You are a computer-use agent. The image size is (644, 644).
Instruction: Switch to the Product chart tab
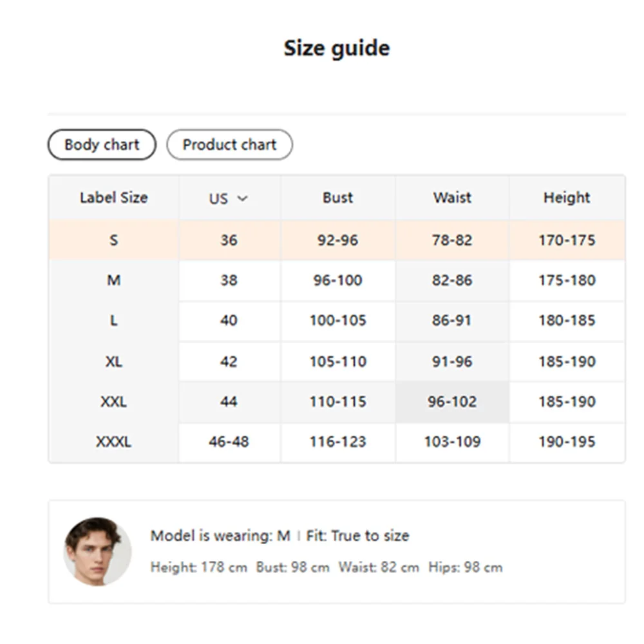[x=229, y=145]
